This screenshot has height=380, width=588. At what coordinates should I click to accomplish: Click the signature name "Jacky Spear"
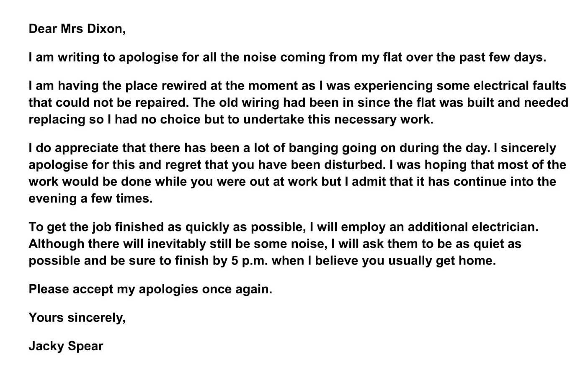coord(66,346)
